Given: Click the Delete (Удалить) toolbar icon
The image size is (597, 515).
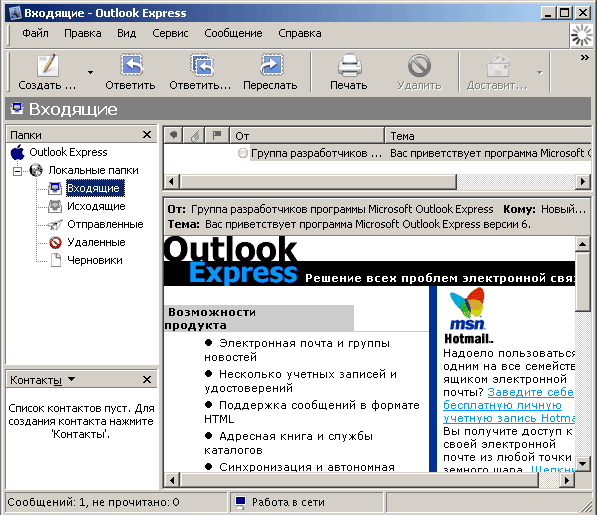Looking at the screenshot, I should click(419, 65).
